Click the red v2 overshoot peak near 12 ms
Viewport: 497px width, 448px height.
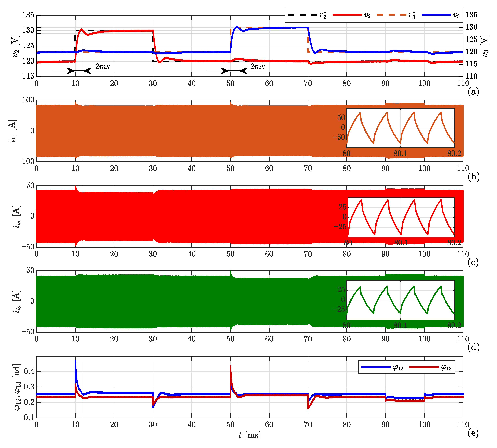tap(81, 29)
